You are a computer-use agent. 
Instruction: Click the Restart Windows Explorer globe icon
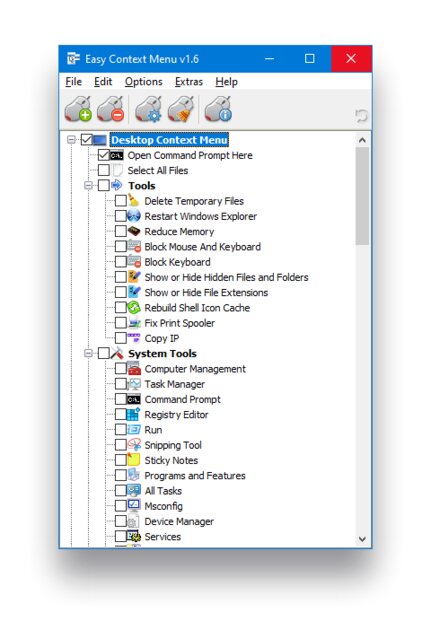pyautogui.click(x=133, y=216)
